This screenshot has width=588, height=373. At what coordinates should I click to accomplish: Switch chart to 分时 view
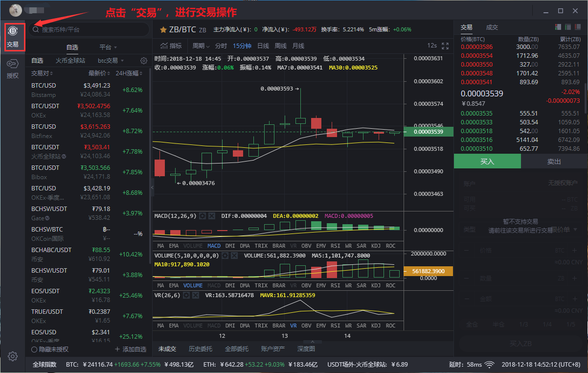click(x=221, y=46)
